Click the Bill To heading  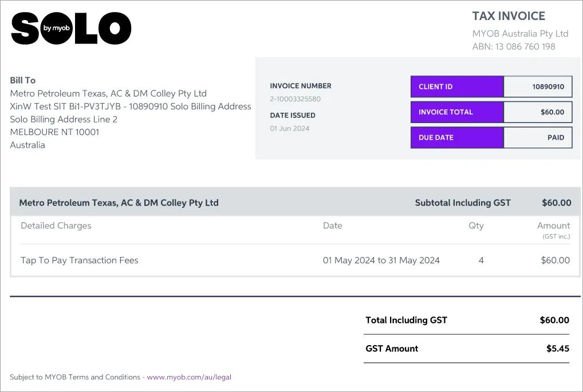pos(23,80)
